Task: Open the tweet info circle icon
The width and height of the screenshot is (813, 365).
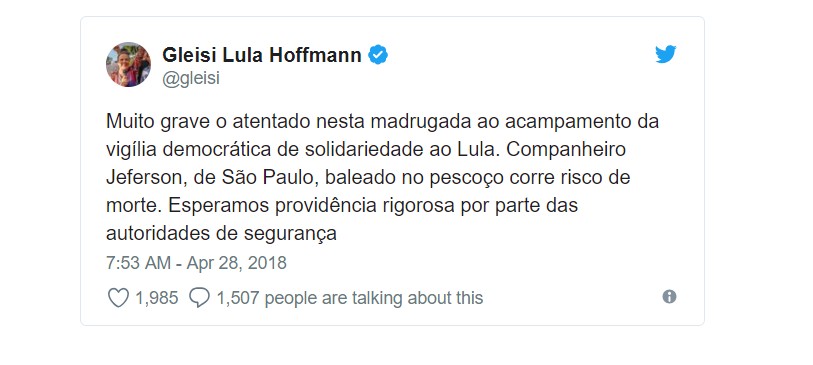Action: click(669, 297)
